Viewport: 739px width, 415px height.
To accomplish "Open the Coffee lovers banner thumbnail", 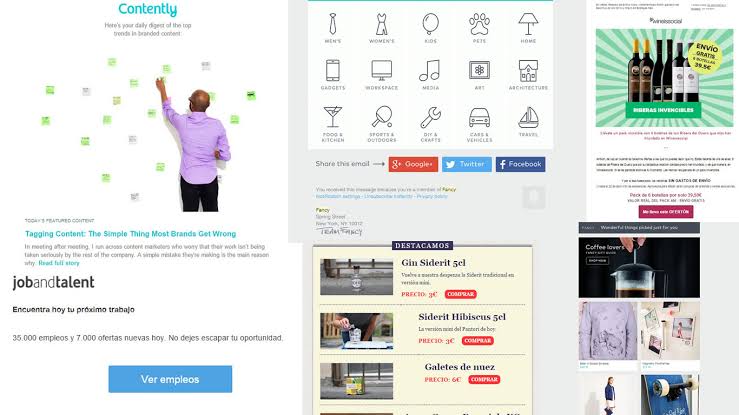I will [639, 267].
